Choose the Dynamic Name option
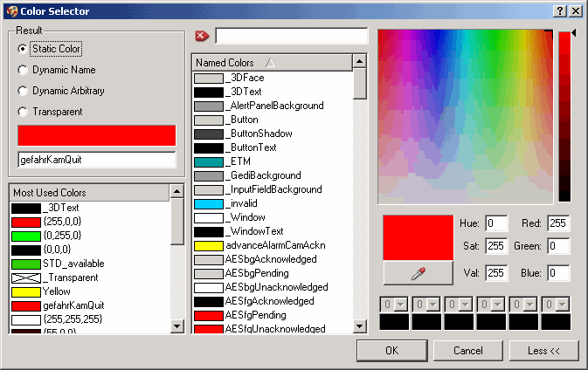Viewport: 588px width, 370px height. (x=23, y=70)
